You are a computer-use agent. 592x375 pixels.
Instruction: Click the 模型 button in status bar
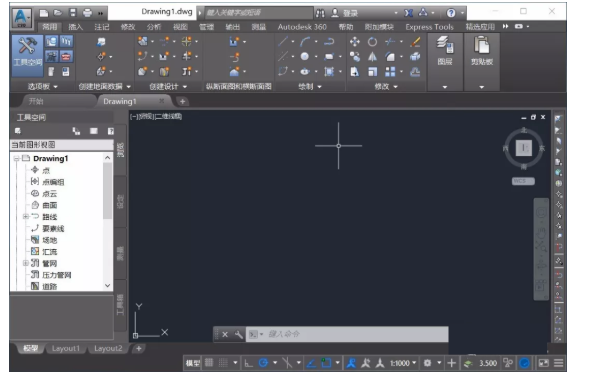(193, 363)
